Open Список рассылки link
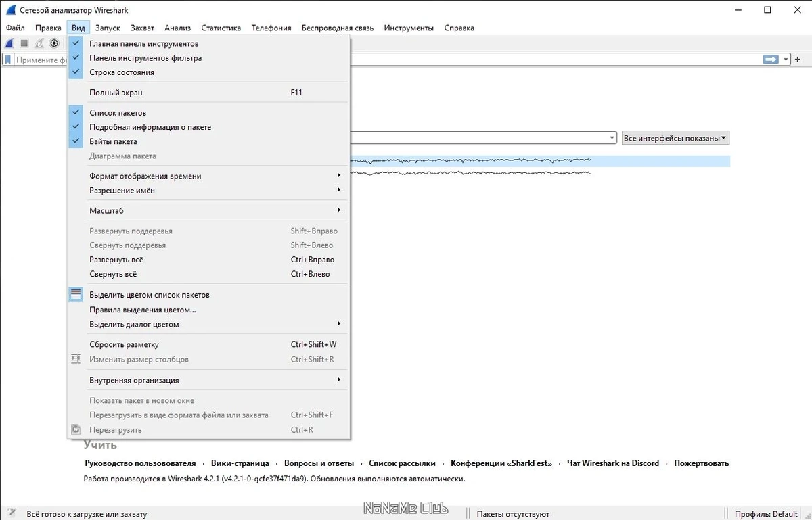 (x=402, y=463)
